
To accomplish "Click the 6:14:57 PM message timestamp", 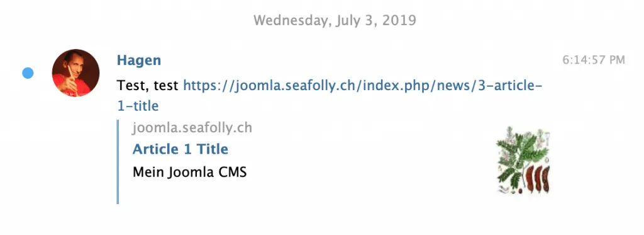I will pyautogui.click(x=594, y=60).
